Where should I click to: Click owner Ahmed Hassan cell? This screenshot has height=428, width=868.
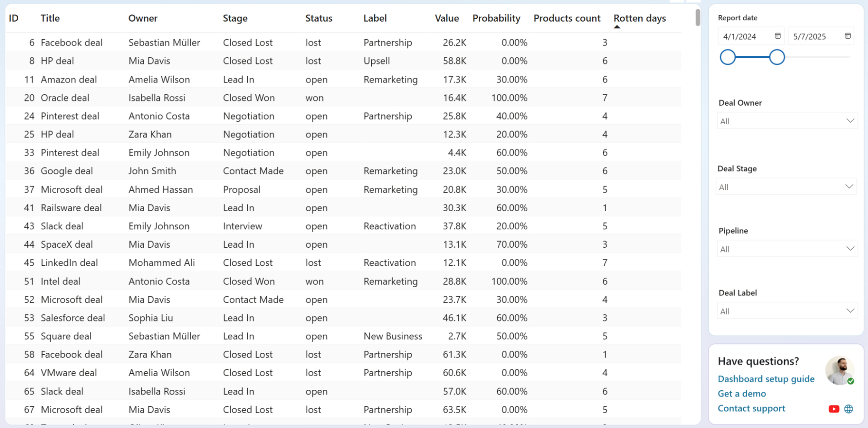point(160,189)
